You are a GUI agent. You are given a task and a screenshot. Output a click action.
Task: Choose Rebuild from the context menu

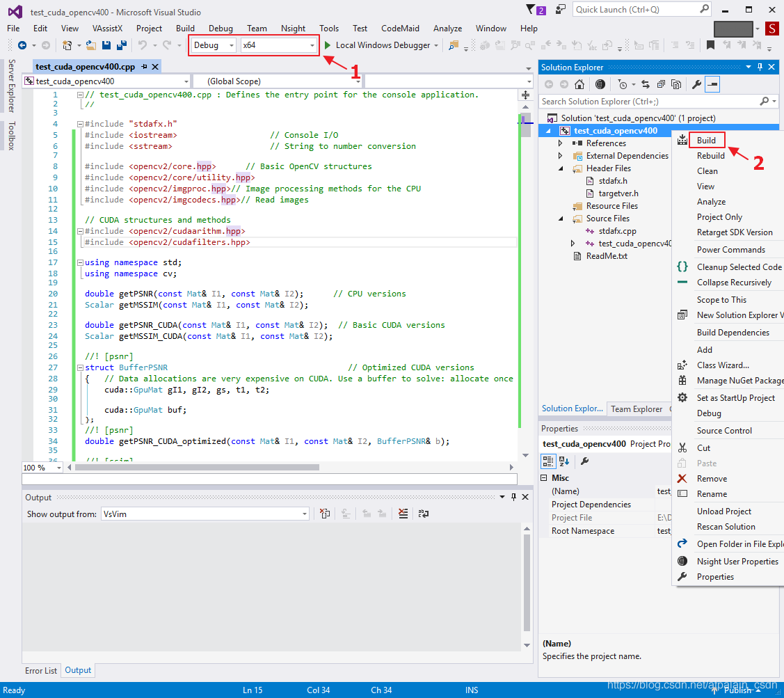tap(710, 156)
